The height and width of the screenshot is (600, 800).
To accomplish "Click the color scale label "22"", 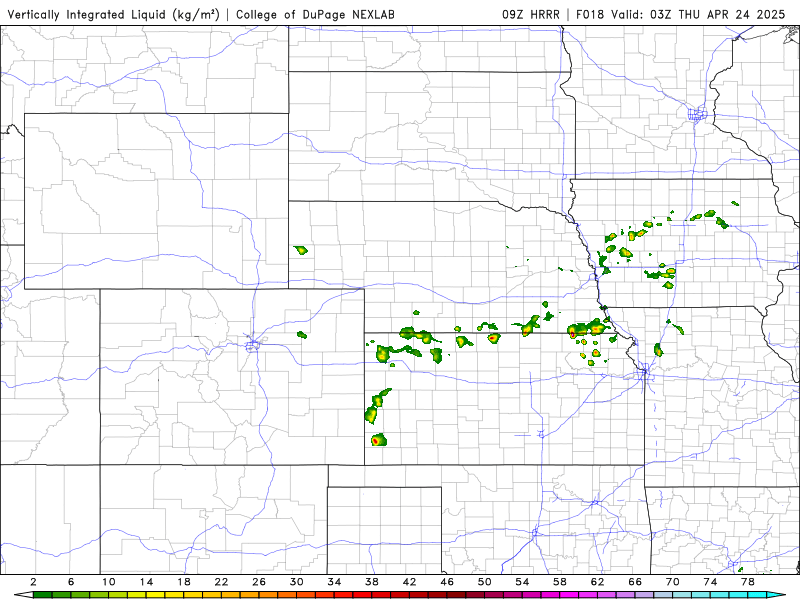I will click(221, 582).
